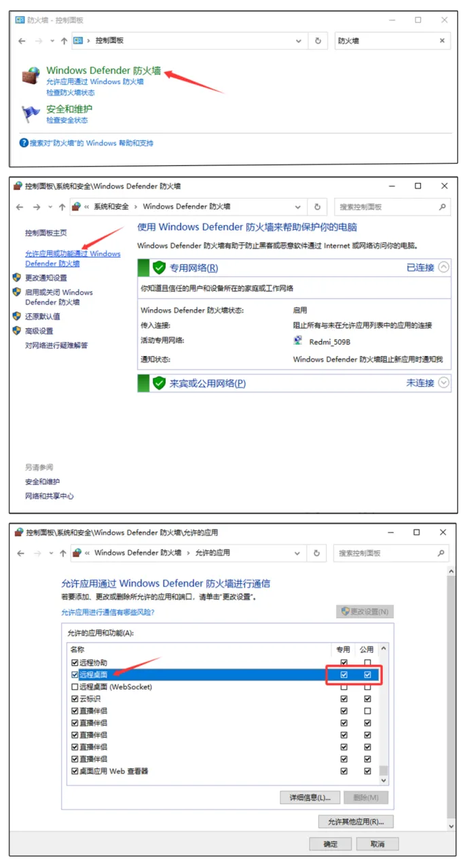
Task: Click the shield icon next to 高级设置
Action: tap(16, 331)
